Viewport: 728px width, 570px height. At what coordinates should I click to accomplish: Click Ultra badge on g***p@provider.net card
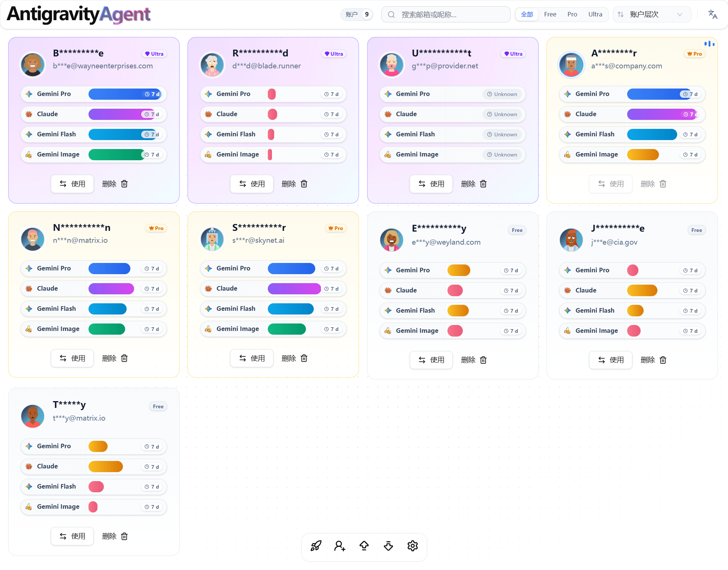513,54
